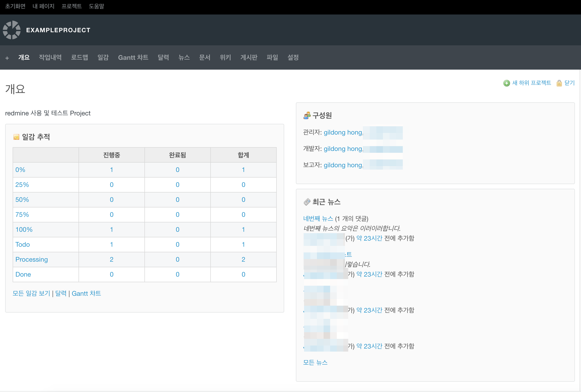Click the 모든 뉴스 link

315,363
